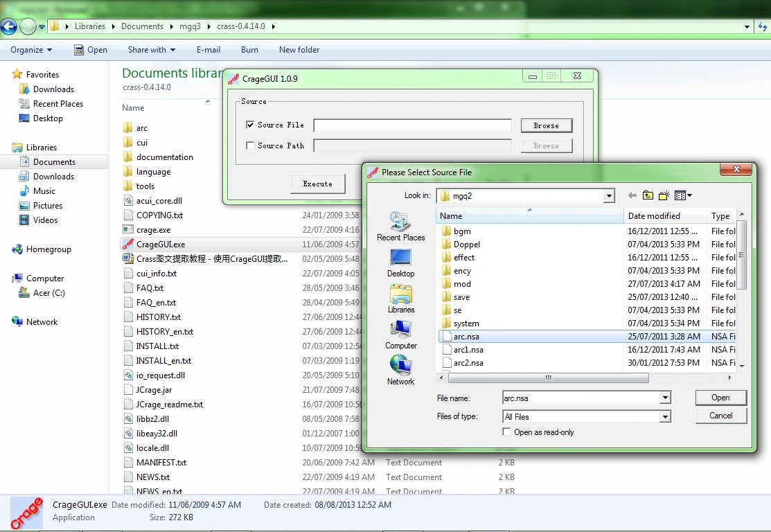Open the view menu icon in file dialog
The width and height of the screenshot is (771, 532).
(683, 195)
